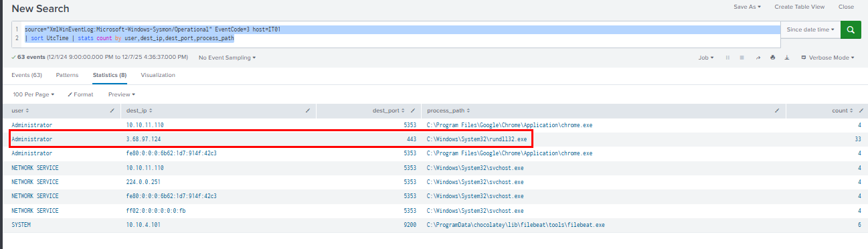The image size is (868, 249).
Task: Click the Close link
Action: 846,7
